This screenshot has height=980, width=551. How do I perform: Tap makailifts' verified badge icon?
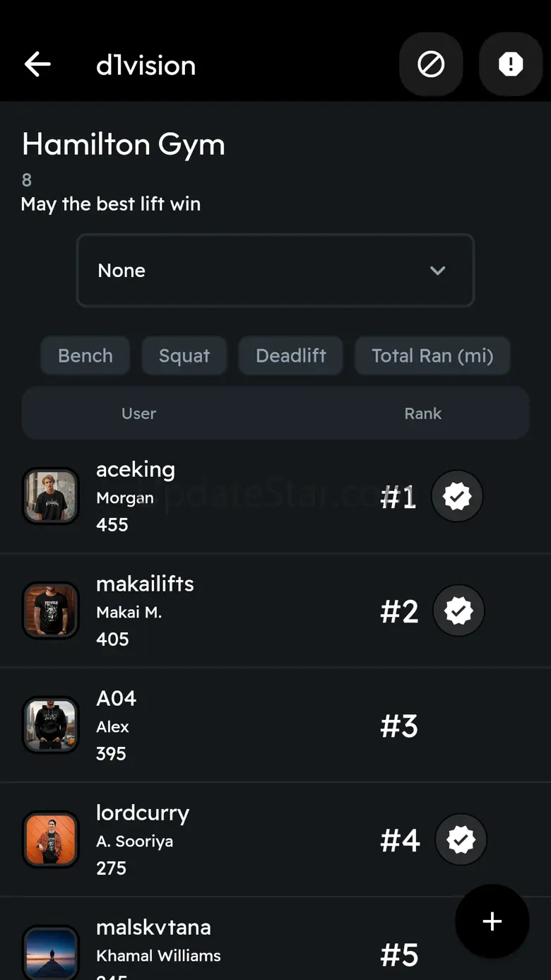pos(458,611)
